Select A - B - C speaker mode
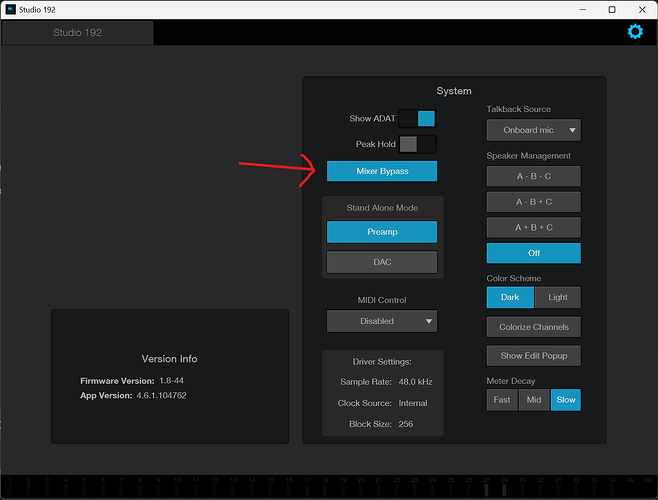Viewport: 658px width, 500px height. tap(533, 176)
